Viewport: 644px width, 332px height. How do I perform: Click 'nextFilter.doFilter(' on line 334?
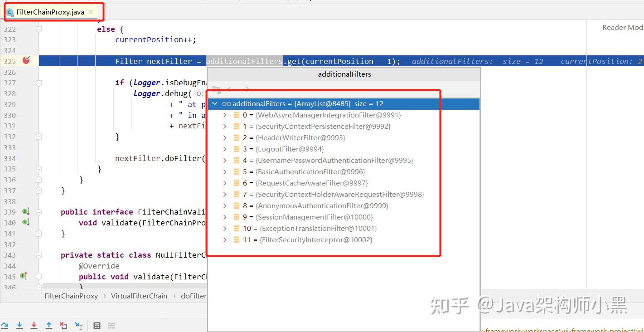[160, 158]
